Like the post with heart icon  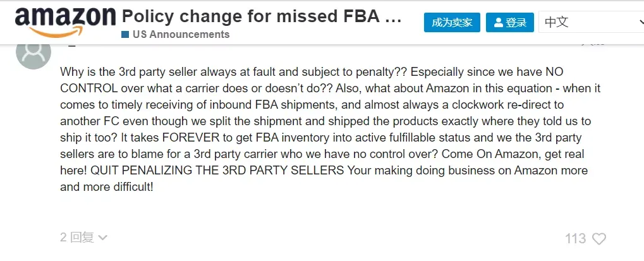click(599, 238)
